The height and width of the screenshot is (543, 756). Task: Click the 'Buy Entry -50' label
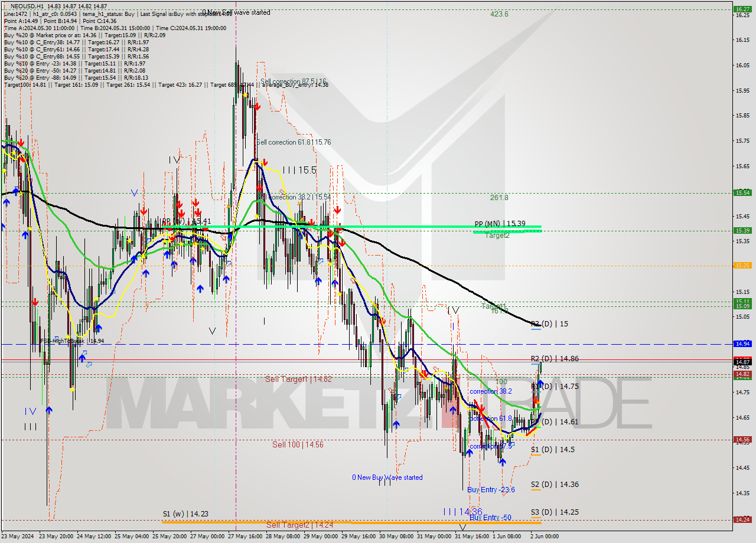click(491, 518)
